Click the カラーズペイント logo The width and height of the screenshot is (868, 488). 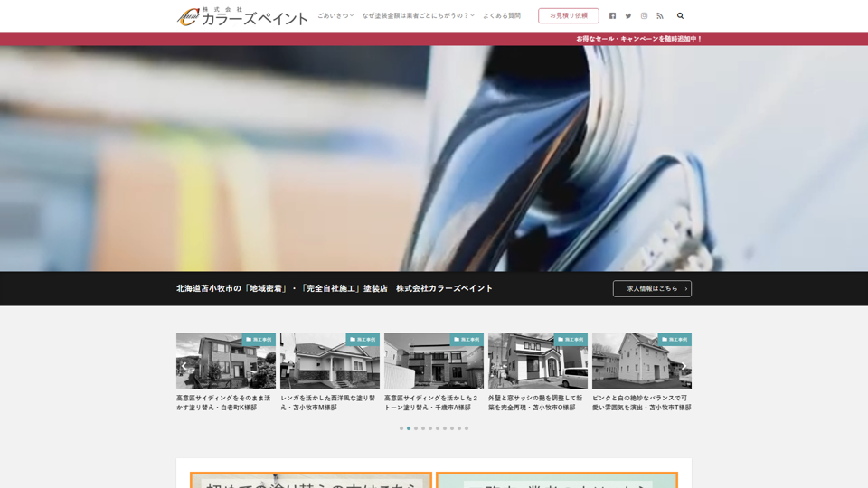coord(241,16)
